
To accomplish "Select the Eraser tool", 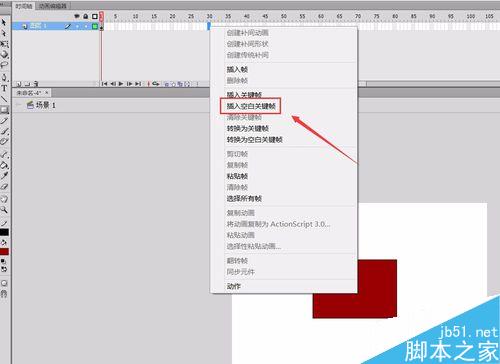I will click(x=4, y=187).
